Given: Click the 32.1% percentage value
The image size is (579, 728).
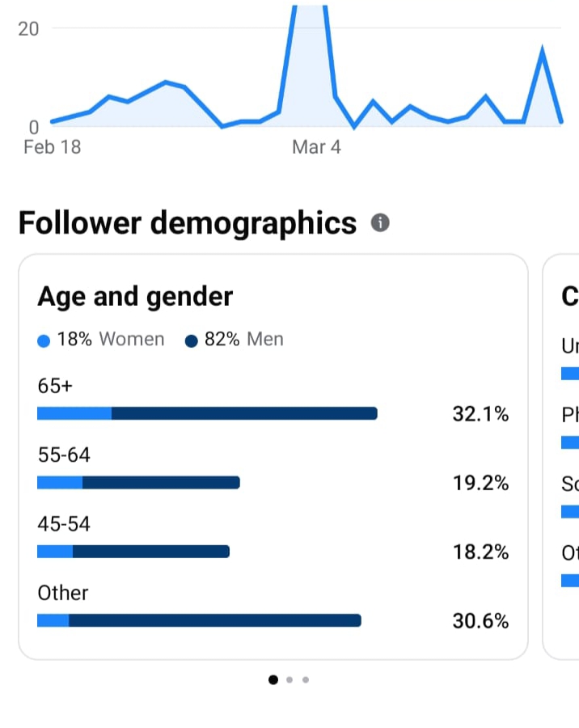Looking at the screenshot, I should (480, 415).
